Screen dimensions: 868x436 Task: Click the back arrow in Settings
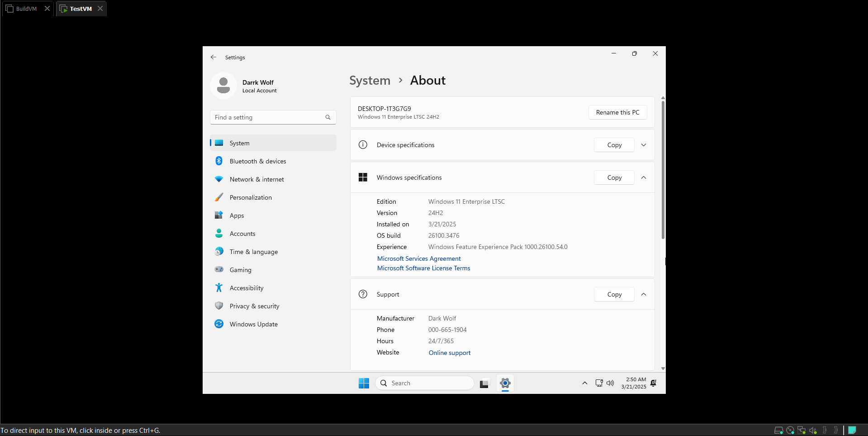coord(213,57)
